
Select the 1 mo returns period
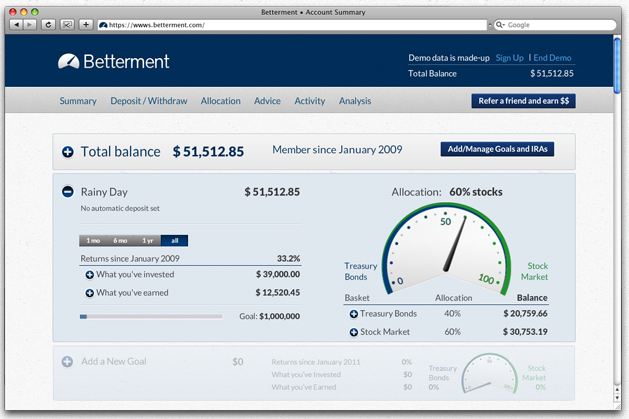click(x=93, y=241)
